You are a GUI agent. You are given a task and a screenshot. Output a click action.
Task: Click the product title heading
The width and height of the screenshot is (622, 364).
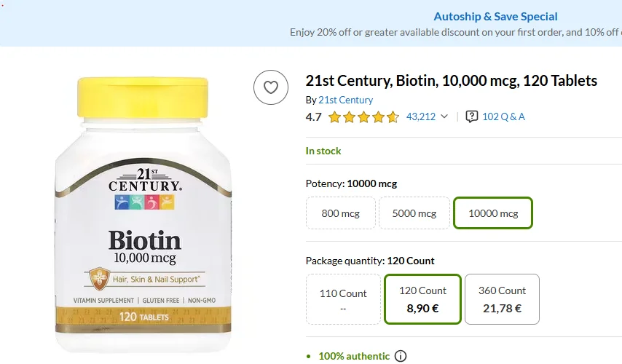[451, 81]
